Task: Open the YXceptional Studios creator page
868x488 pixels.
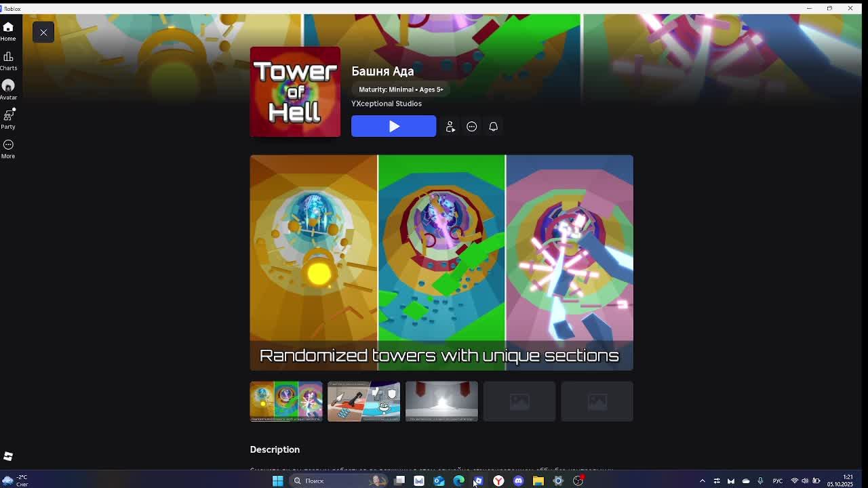Action: [x=387, y=104]
